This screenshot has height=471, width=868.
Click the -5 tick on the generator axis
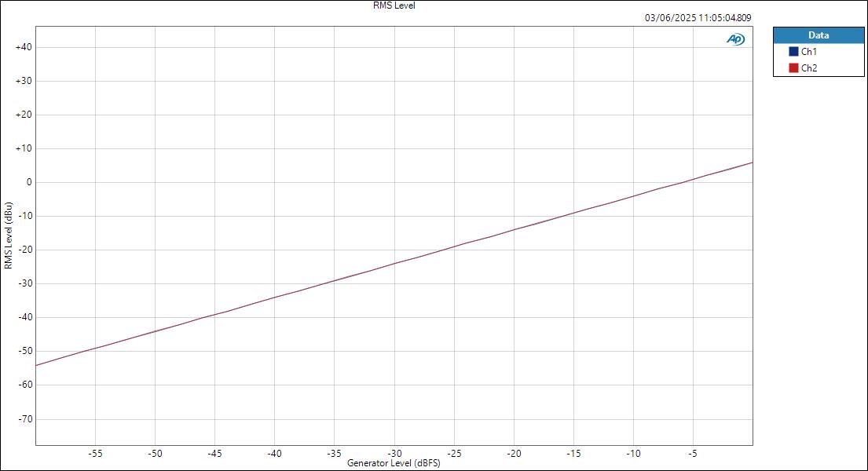(x=691, y=453)
